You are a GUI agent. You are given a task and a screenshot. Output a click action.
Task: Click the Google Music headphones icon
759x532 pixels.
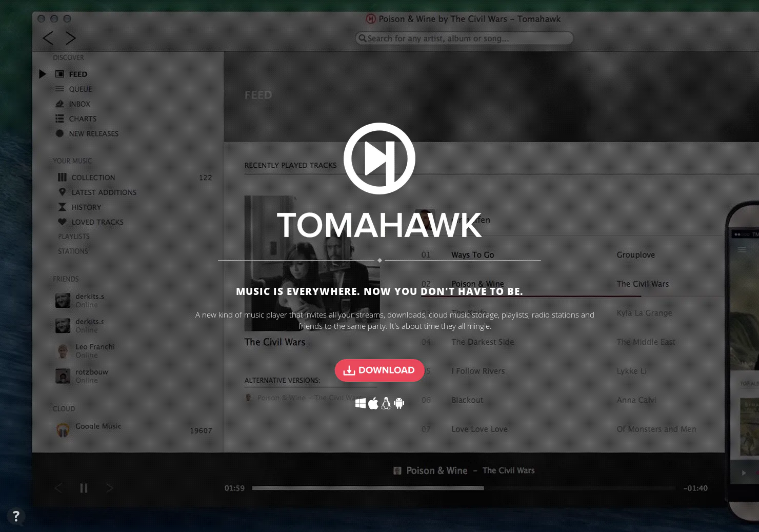click(x=63, y=430)
